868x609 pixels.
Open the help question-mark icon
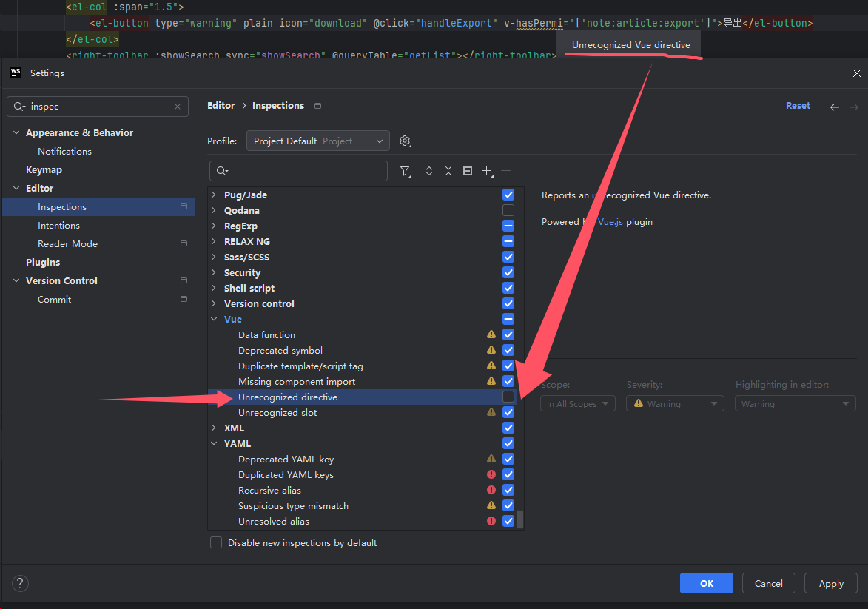(19, 583)
